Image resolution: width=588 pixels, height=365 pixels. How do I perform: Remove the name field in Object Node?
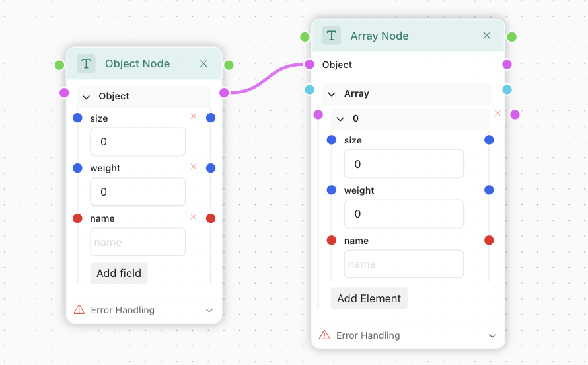point(194,217)
